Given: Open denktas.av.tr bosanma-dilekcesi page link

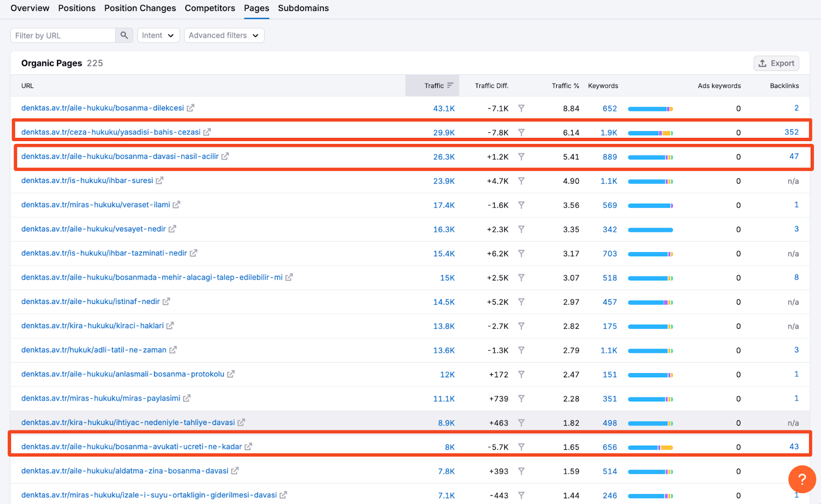Looking at the screenshot, I should [103, 108].
